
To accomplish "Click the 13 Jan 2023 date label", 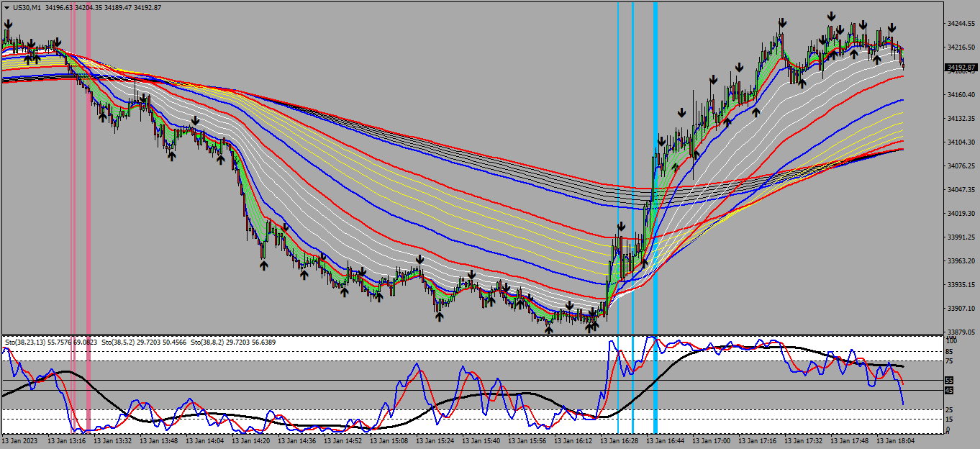I will pos(19,440).
